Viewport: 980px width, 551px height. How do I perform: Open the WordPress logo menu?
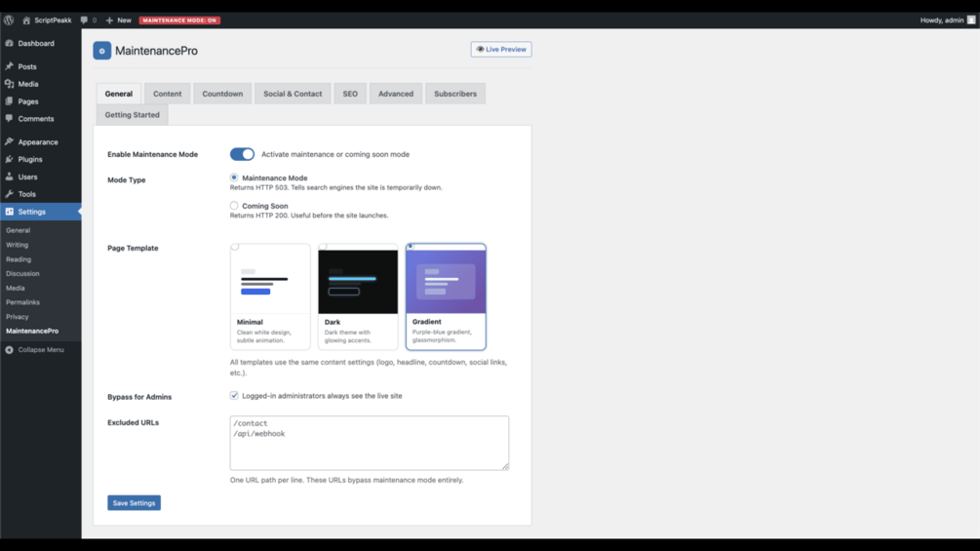(x=9, y=20)
